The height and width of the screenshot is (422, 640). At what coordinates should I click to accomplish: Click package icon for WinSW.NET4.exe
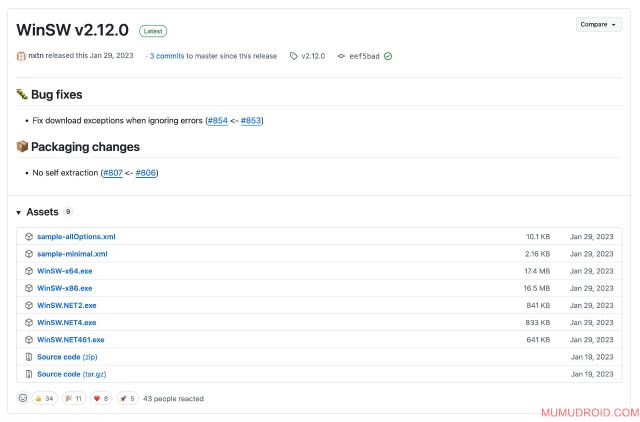click(x=29, y=322)
